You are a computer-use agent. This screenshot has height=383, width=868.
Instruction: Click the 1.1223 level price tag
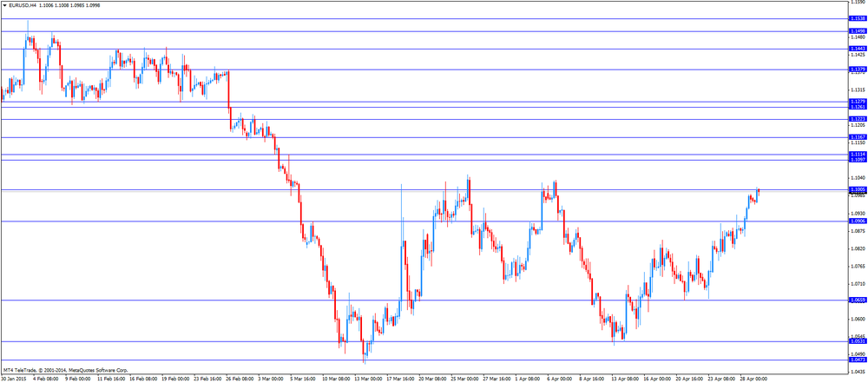[x=857, y=119]
